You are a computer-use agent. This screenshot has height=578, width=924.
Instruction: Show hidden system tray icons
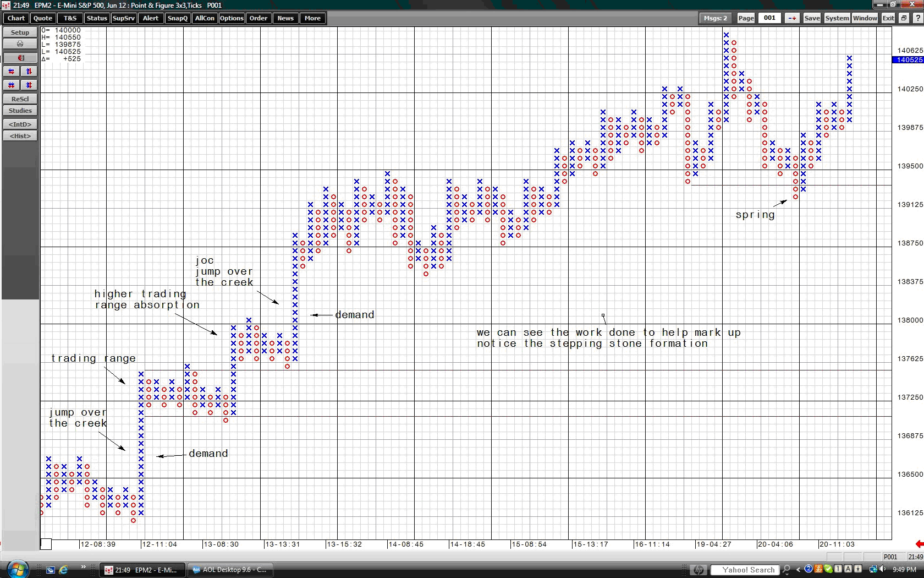tap(798, 570)
